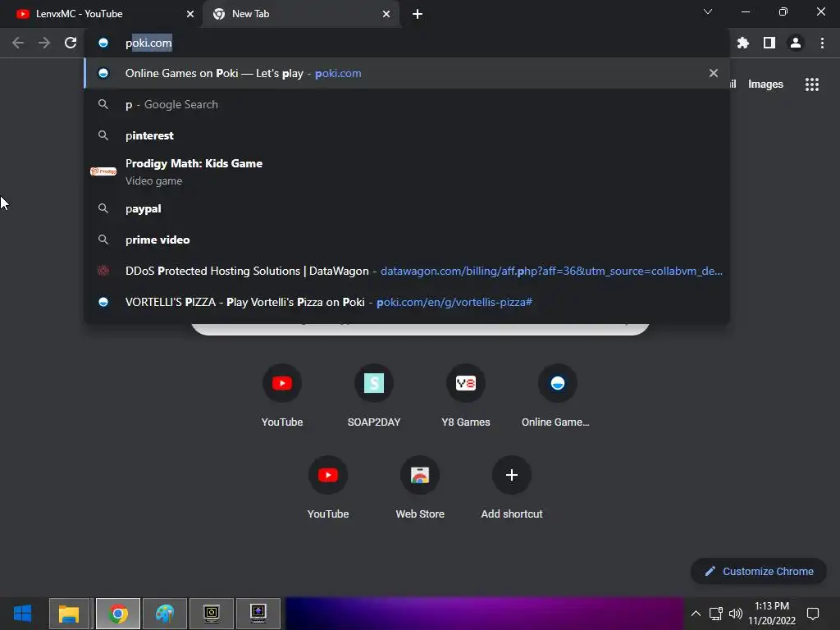
Task: Close the New Tab tab
Action: tap(386, 14)
